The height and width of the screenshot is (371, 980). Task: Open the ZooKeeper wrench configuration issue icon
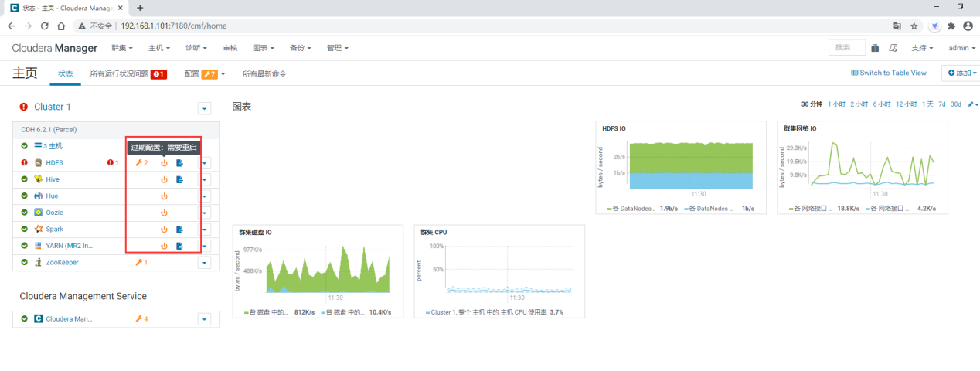pos(141,263)
